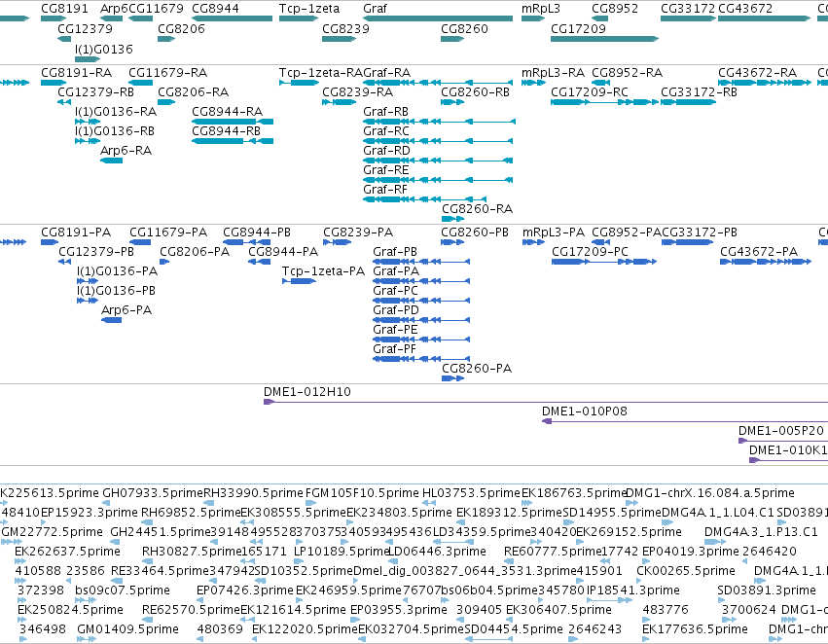Select the CG8239-PA protein label
828x644 pixels.
(358, 233)
